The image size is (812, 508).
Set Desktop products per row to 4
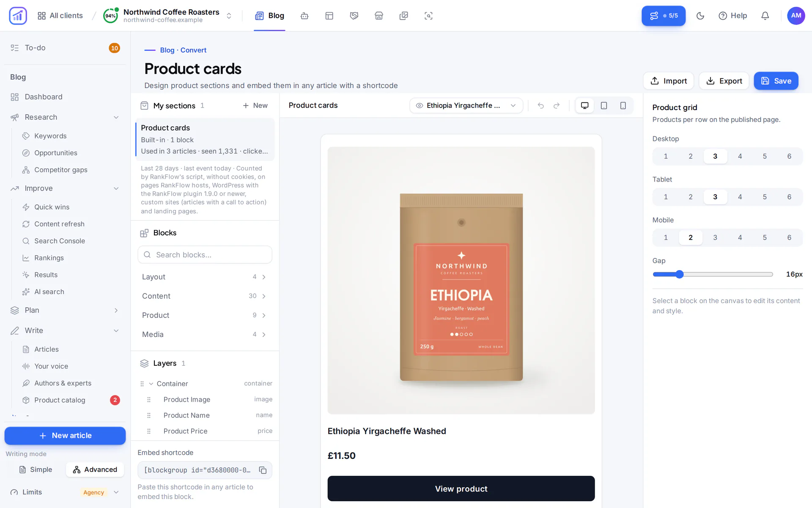tap(740, 156)
